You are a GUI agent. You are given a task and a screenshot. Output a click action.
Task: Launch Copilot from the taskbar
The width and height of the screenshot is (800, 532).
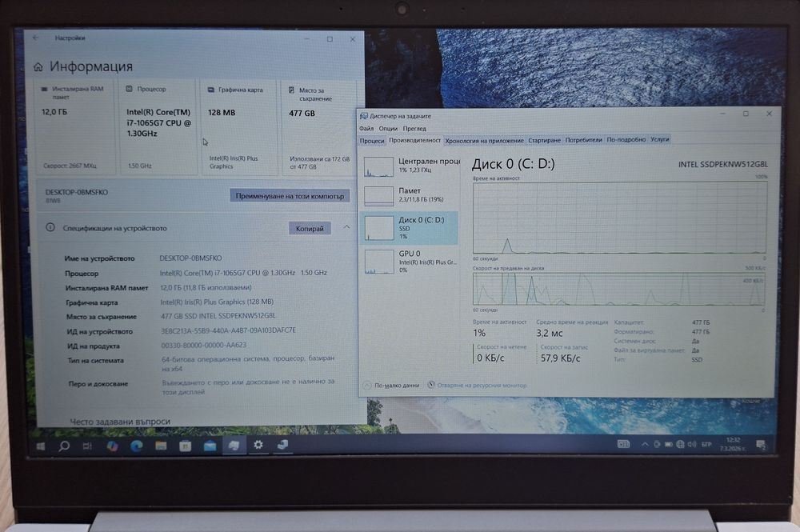tap(112, 446)
